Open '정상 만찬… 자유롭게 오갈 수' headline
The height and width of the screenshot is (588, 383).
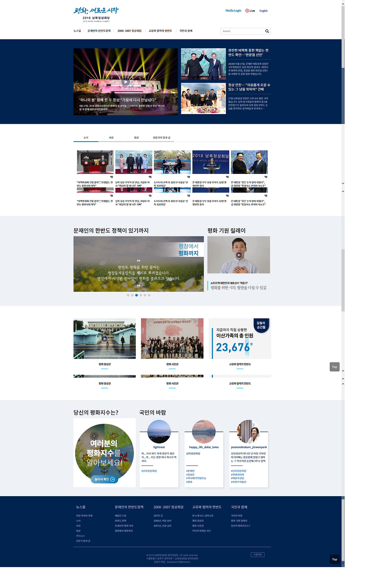tap(249, 87)
